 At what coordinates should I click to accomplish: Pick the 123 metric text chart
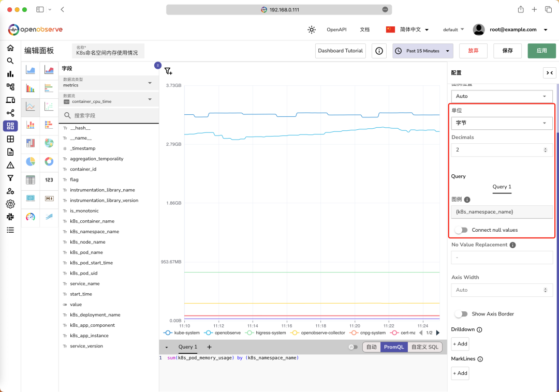pos(49,180)
